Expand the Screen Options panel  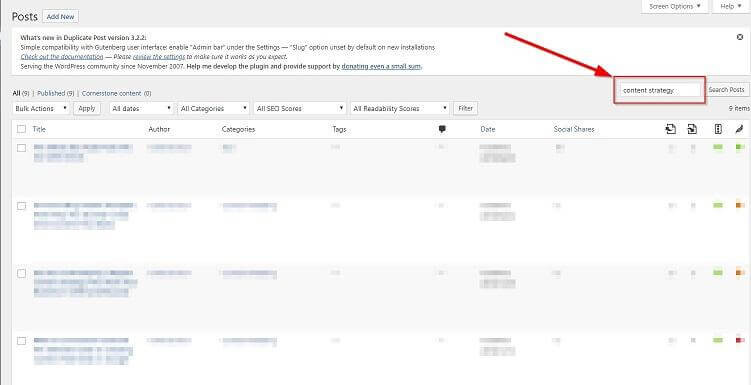point(674,7)
